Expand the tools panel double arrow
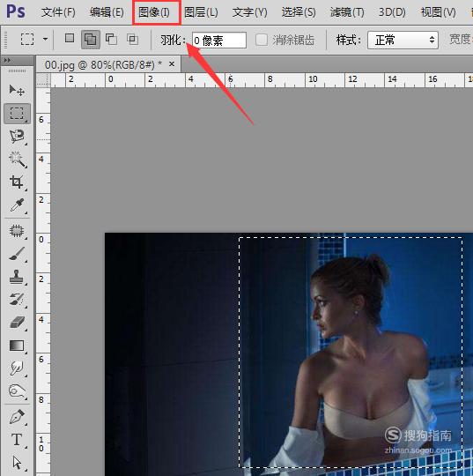Image resolution: width=473 pixels, height=476 pixels. 7,61
